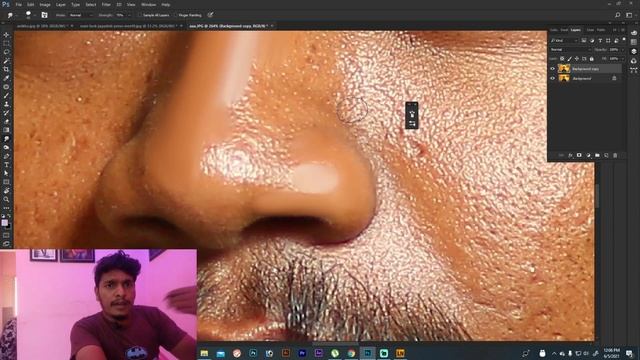Select the Pen tool
Image resolution: width=640 pixels, height=360 pixels.
click(6, 156)
